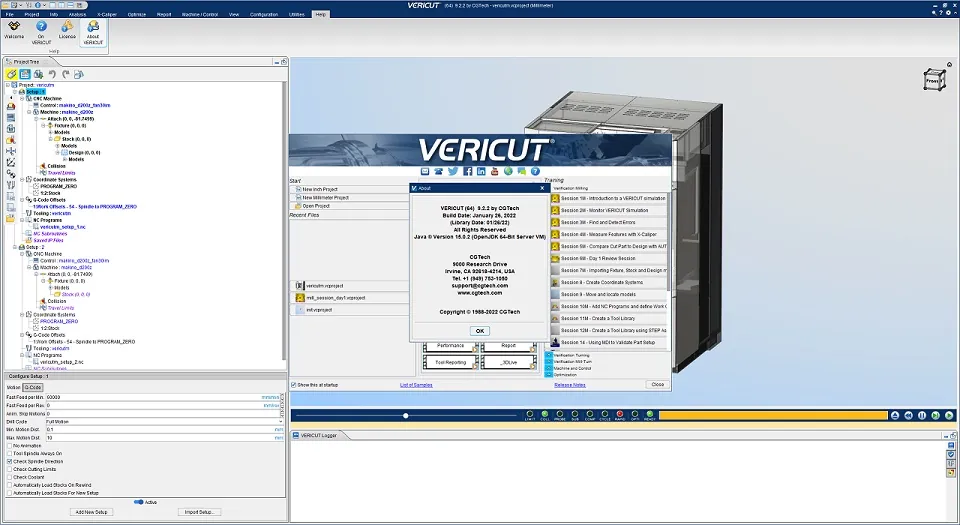Toggle Show this at startup checkbox
The height and width of the screenshot is (525, 960).
pyautogui.click(x=294, y=385)
